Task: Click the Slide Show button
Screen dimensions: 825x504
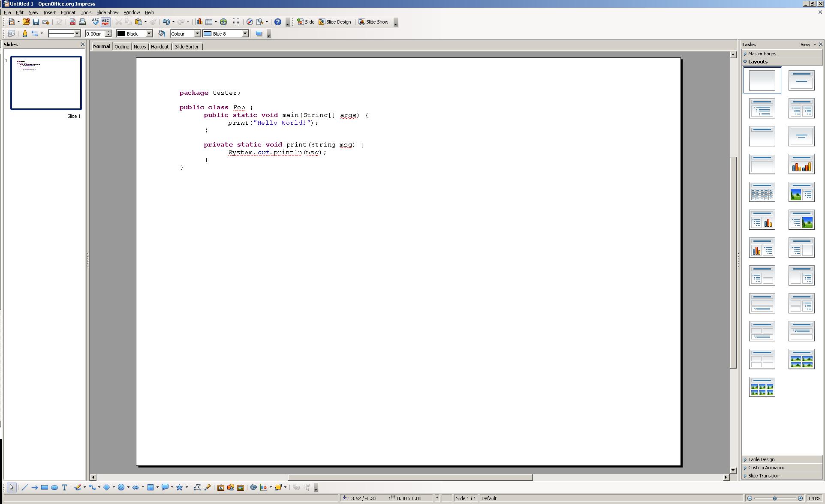Action: (x=373, y=22)
